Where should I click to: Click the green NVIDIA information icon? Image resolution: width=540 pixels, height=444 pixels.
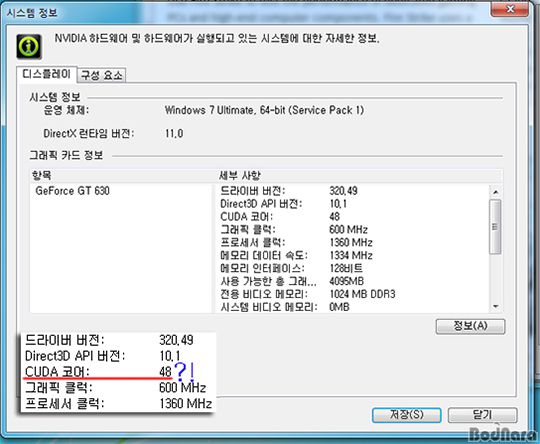pyautogui.click(x=29, y=46)
